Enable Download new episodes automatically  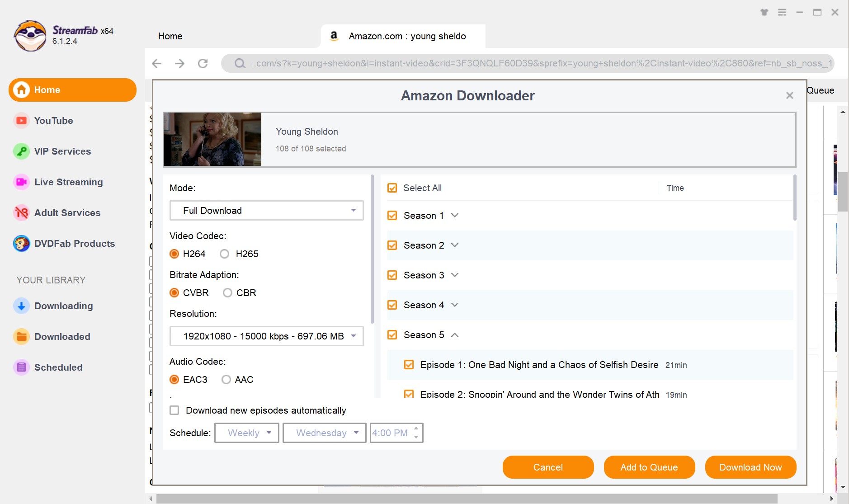pos(175,410)
